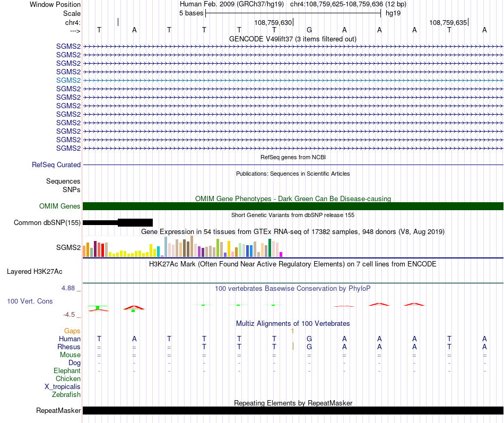Click the 'Elephant' species label
The height and width of the screenshot is (423, 504).
pos(67,370)
